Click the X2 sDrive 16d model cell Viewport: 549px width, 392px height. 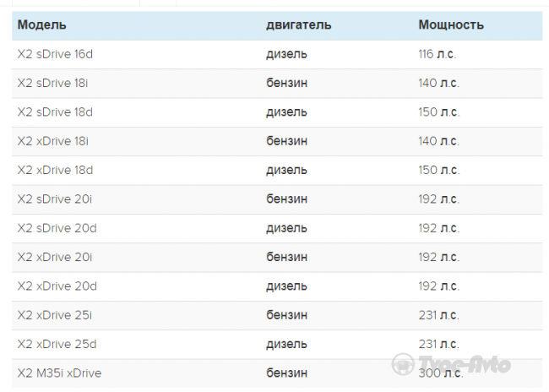pos(55,54)
